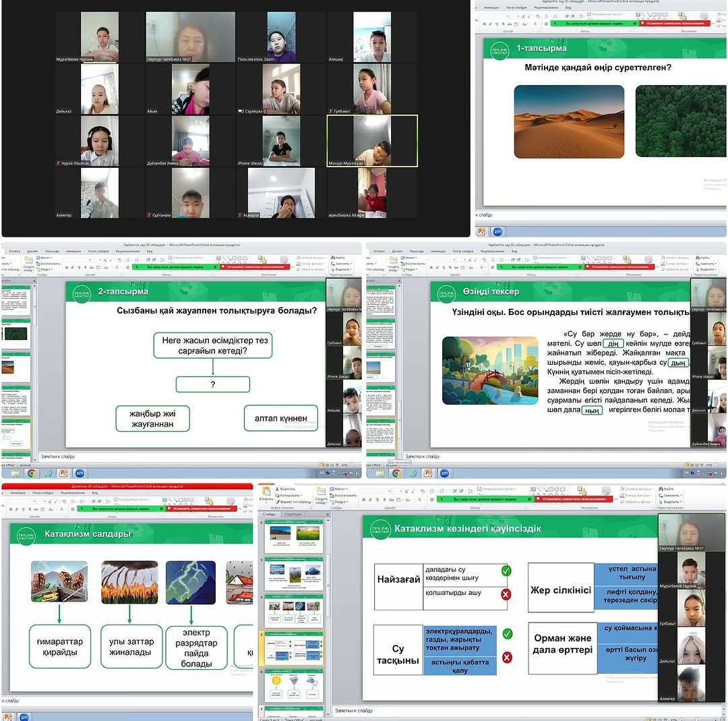Expand the Макет dropdown in the қауіпсіздік window
Screen dimensions: 728x721
(339, 489)
